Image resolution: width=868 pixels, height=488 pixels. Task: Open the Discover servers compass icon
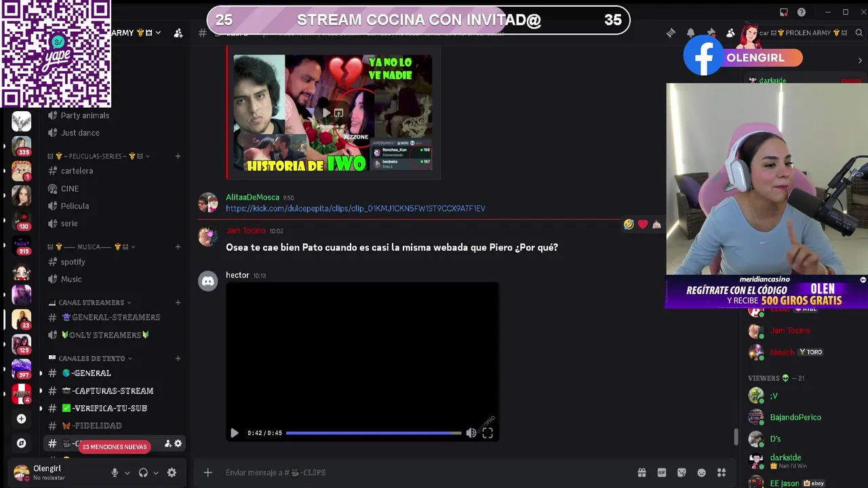pos(21,443)
